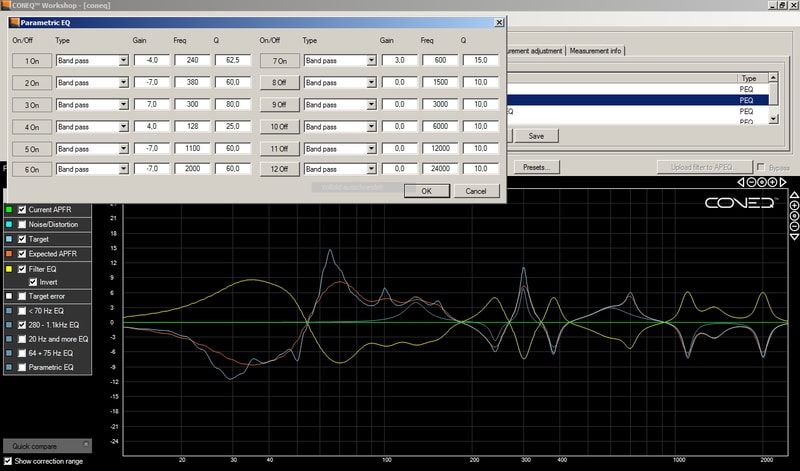Enable band 8 Off button
This screenshot has width=800, height=471.
280,83
